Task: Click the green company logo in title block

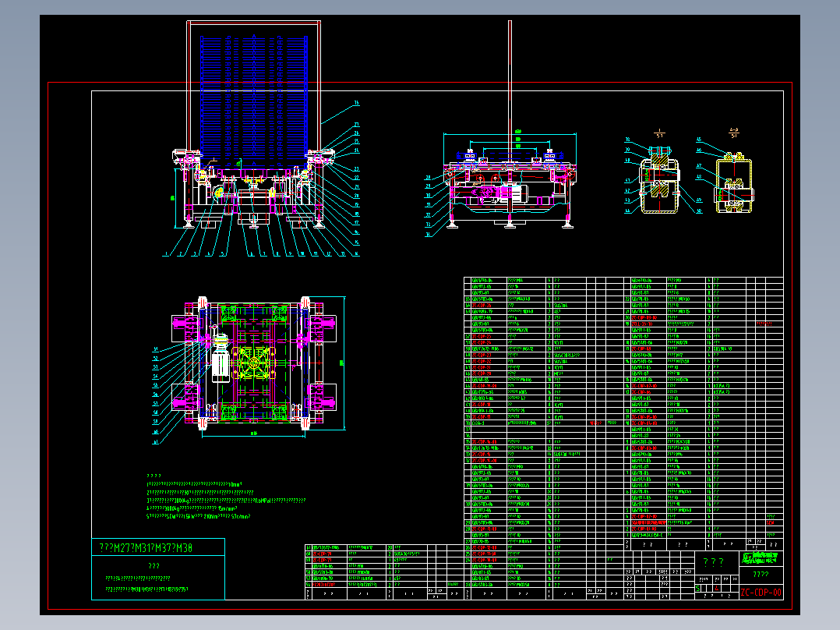Action: click(761, 559)
